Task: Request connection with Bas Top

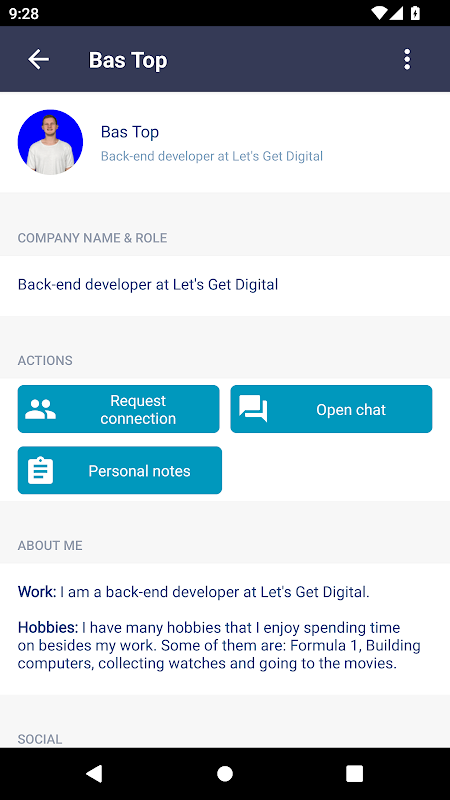Action: 118,409
